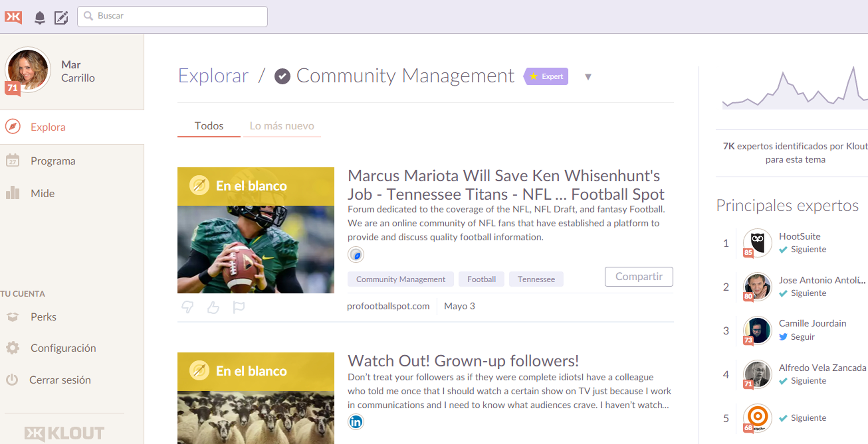Image resolution: width=868 pixels, height=444 pixels.
Task: Click thumbs down on Marcus Mariota article
Action: point(187,307)
